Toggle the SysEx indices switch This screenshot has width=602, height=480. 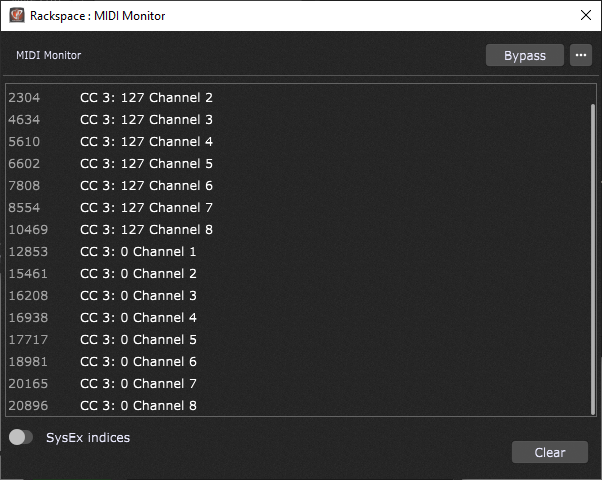[x=21, y=437]
